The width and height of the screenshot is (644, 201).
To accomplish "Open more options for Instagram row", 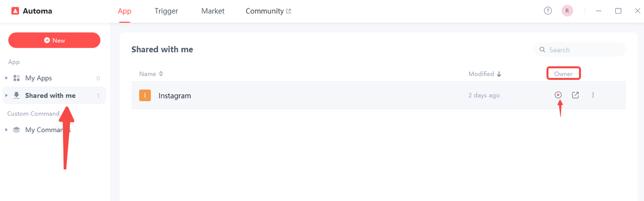I will 593,95.
